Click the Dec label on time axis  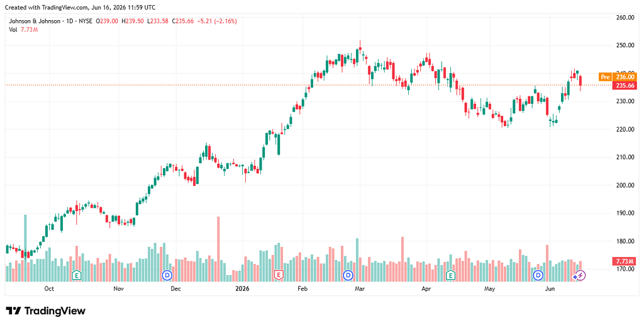[x=175, y=289]
